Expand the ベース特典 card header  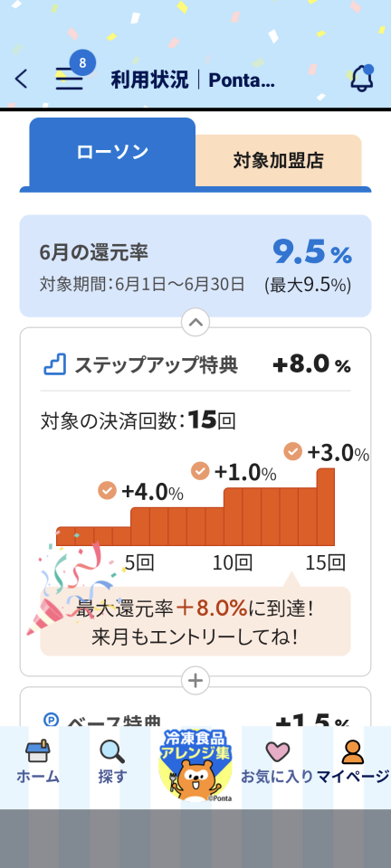tap(195, 707)
